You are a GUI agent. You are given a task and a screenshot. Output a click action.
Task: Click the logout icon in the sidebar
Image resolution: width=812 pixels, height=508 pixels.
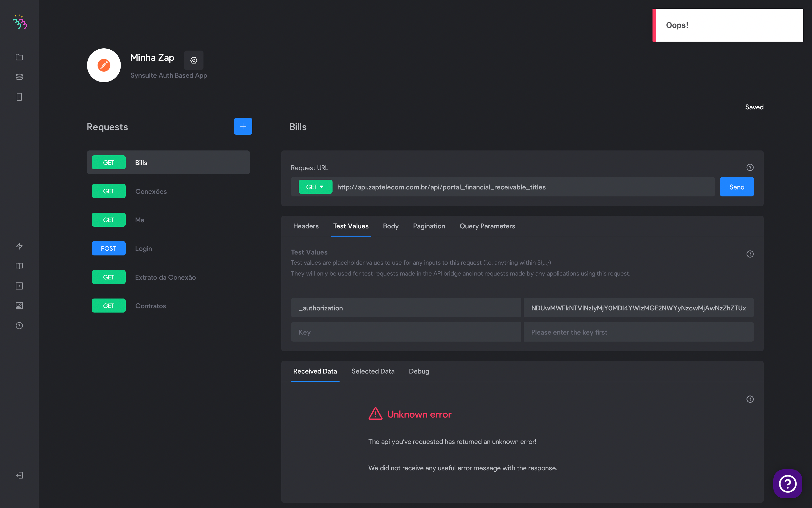click(x=19, y=475)
